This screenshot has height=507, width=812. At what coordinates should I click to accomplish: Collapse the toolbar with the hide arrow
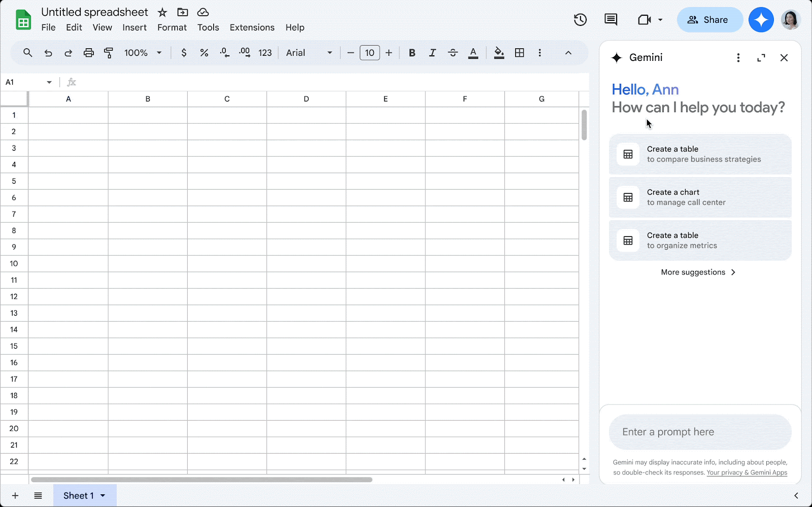coord(568,52)
